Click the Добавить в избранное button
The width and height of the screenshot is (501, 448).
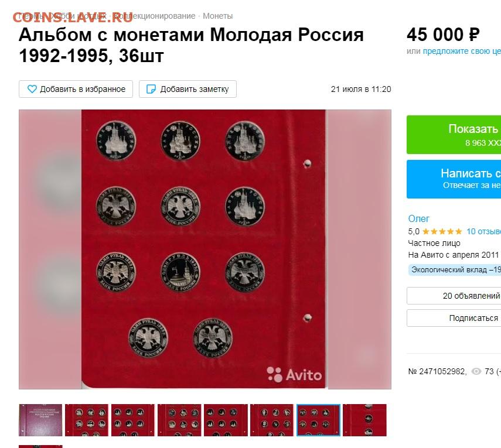[x=76, y=89]
